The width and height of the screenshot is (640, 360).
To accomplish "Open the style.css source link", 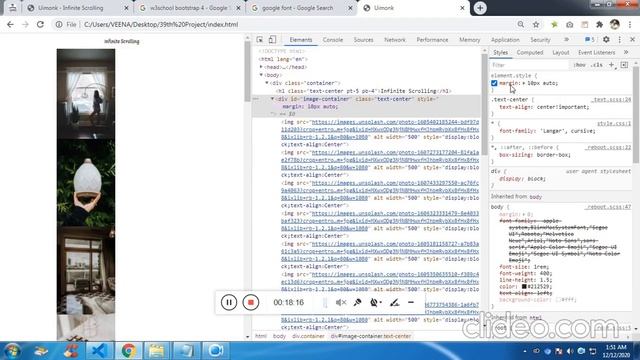I will point(614,123).
